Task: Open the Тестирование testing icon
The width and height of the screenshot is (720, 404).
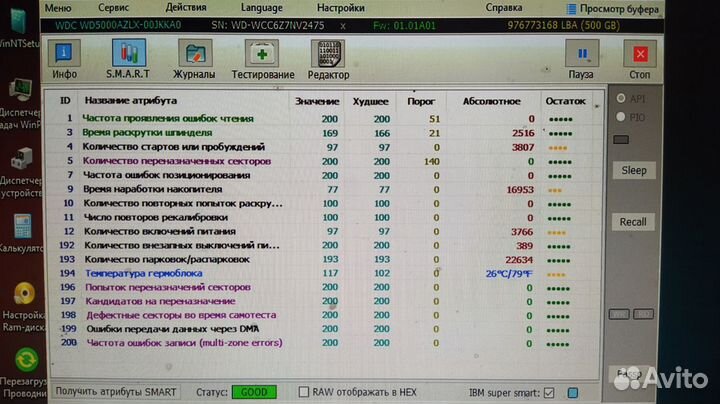Action: tap(262, 58)
